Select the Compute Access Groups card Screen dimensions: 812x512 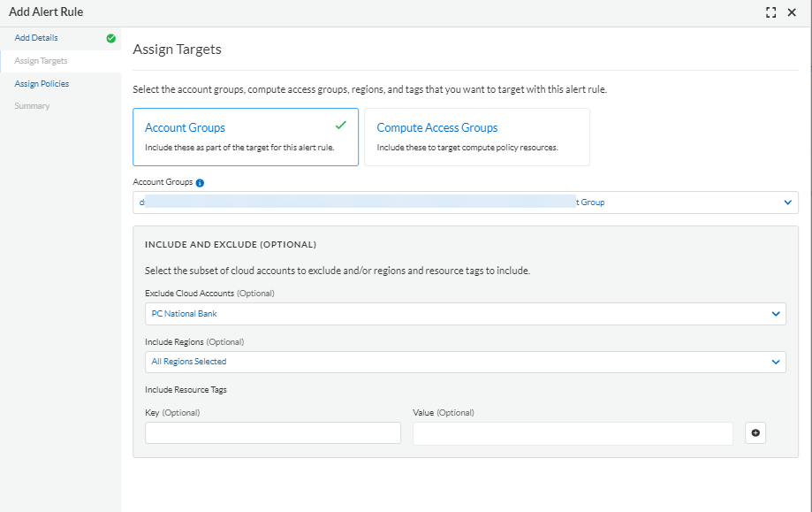tap(477, 137)
